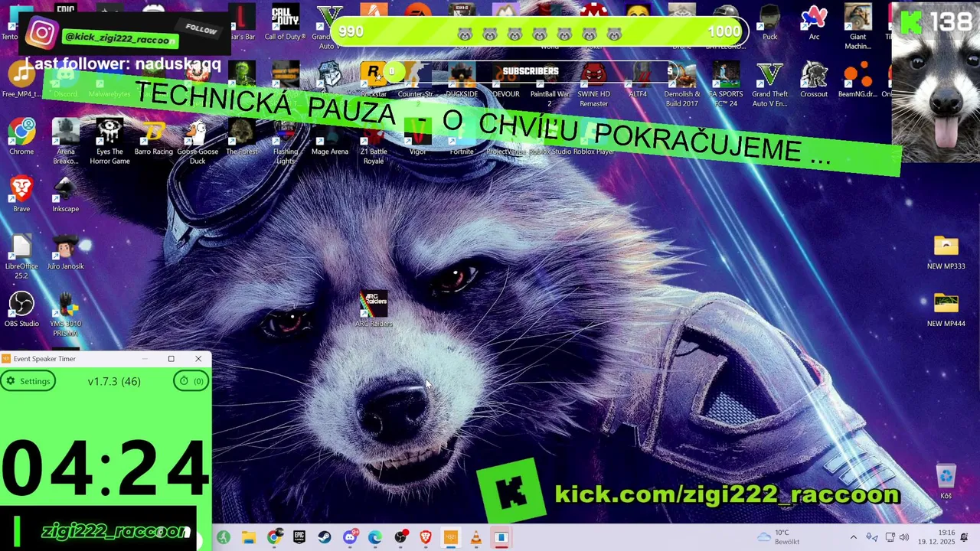Expand the hidden system tray icons
This screenshot has width=980, height=551.
coord(854,537)
